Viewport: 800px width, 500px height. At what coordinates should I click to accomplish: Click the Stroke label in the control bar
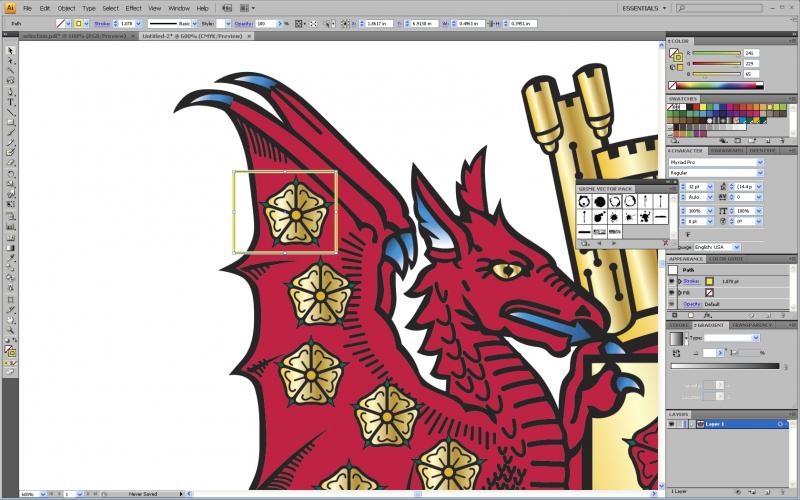(x=102, y=23)
